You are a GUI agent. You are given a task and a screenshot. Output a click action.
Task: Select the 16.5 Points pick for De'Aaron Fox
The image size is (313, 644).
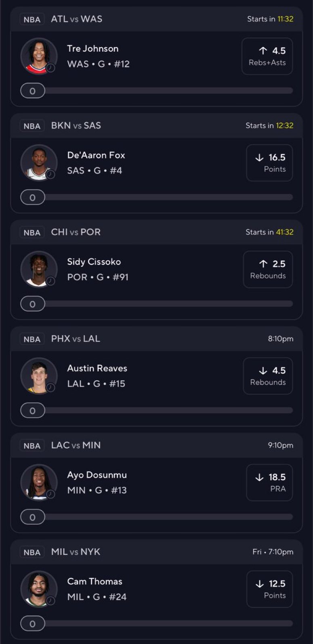click(x=269, y=163)
